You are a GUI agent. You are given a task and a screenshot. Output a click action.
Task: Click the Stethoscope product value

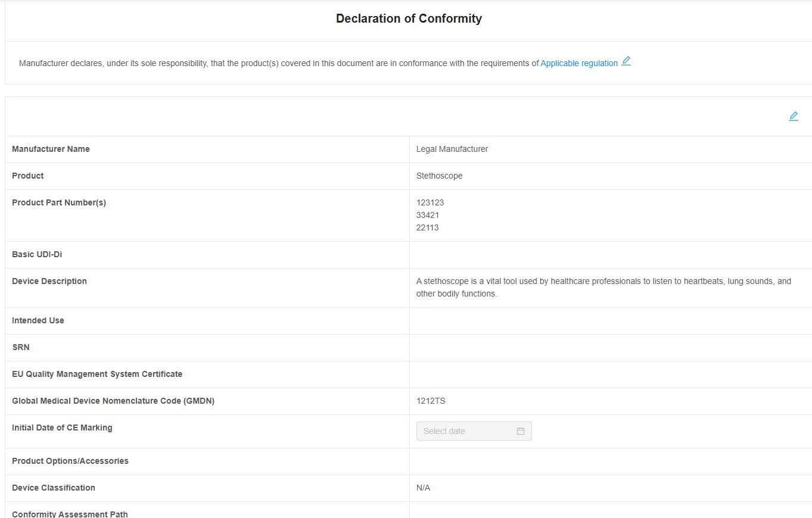[x=439, y=176]
